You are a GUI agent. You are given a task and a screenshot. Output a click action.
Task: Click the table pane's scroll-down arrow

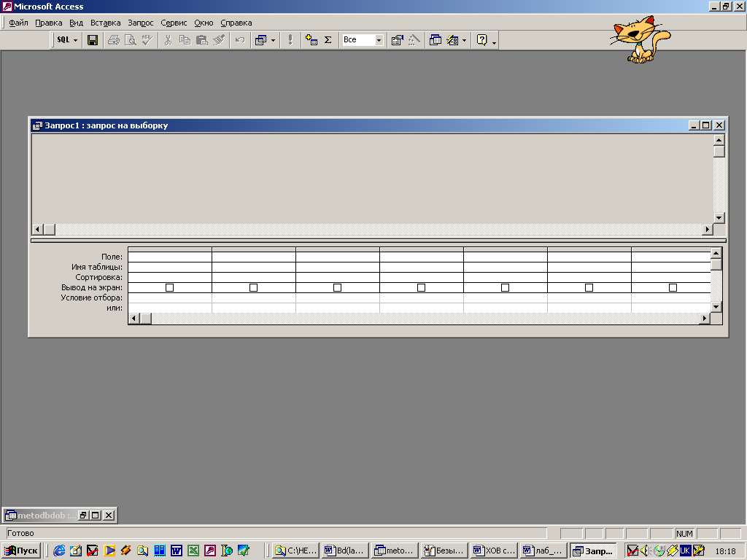pos(719,218)
